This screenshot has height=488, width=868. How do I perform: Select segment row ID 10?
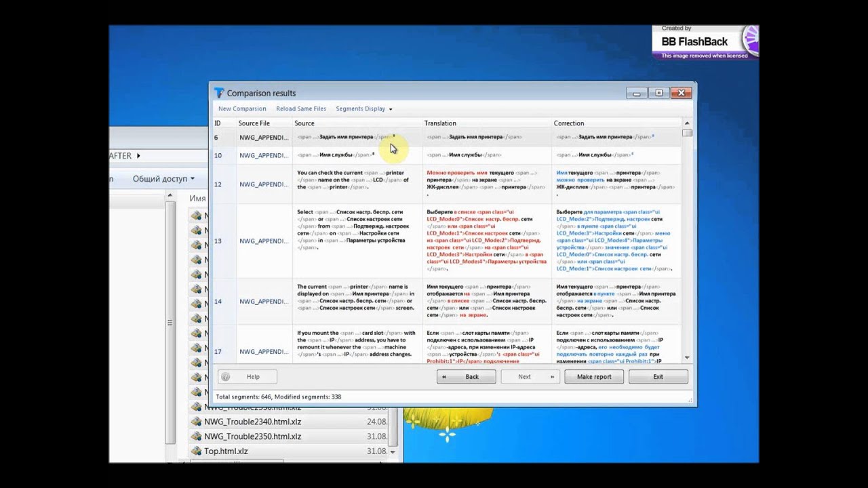pos(448,155)
